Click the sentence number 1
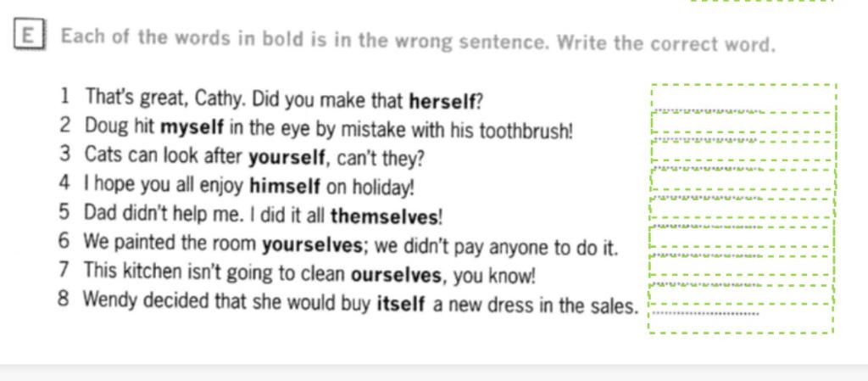 pyautogui.click(x=64, y=98)
